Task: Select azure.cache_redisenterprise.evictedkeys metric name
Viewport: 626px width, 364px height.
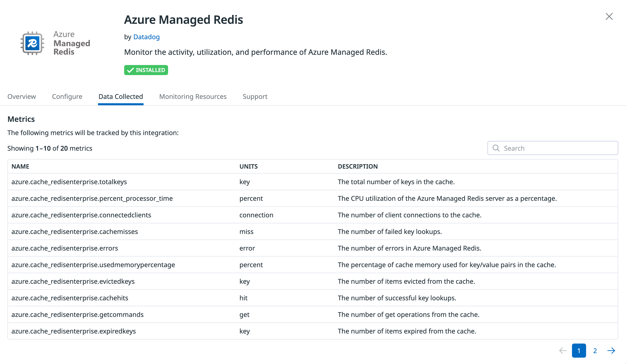Action: coord(73,282)
